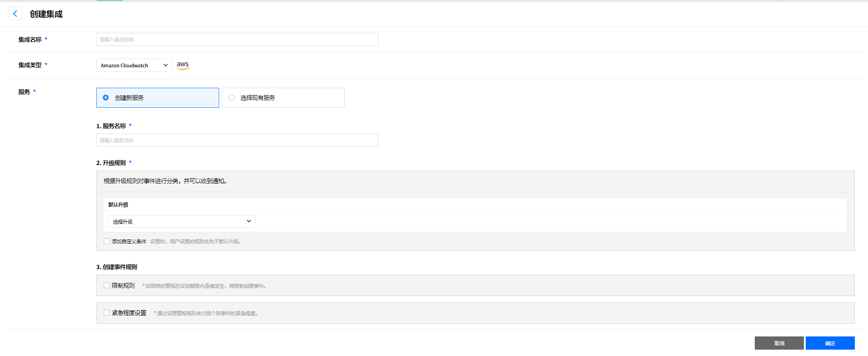Select the 创建新服务 radio option
The height and width of the screenshot is (356, 868).
106,98
